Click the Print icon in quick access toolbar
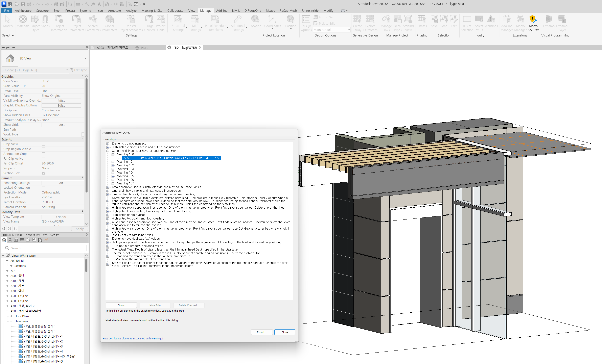 pos(56,4)
